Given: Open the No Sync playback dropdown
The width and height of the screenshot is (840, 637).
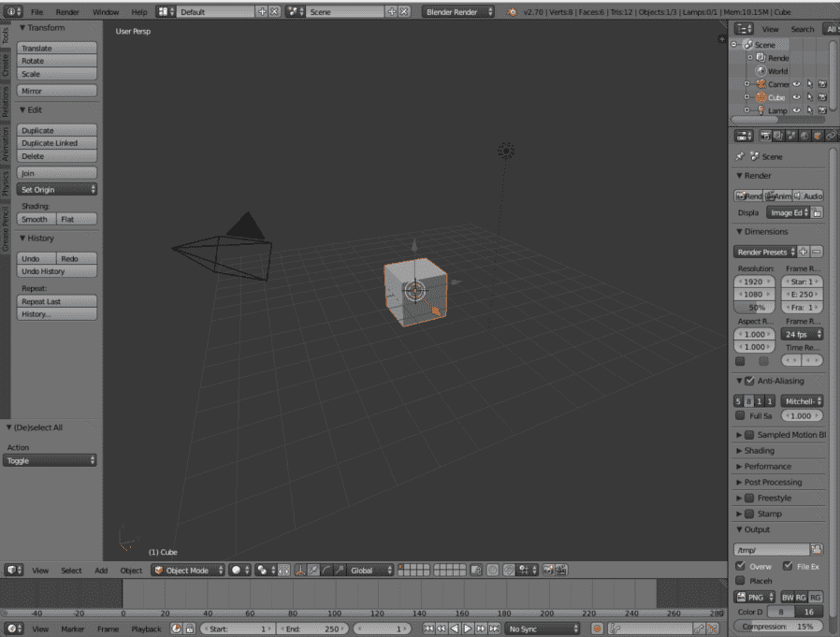Looking at the screenshot, I should 543,629.
